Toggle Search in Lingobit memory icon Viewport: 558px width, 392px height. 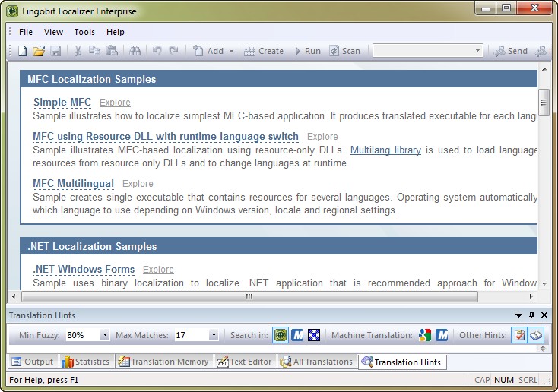pyautogui.click(x=281, y=335)
